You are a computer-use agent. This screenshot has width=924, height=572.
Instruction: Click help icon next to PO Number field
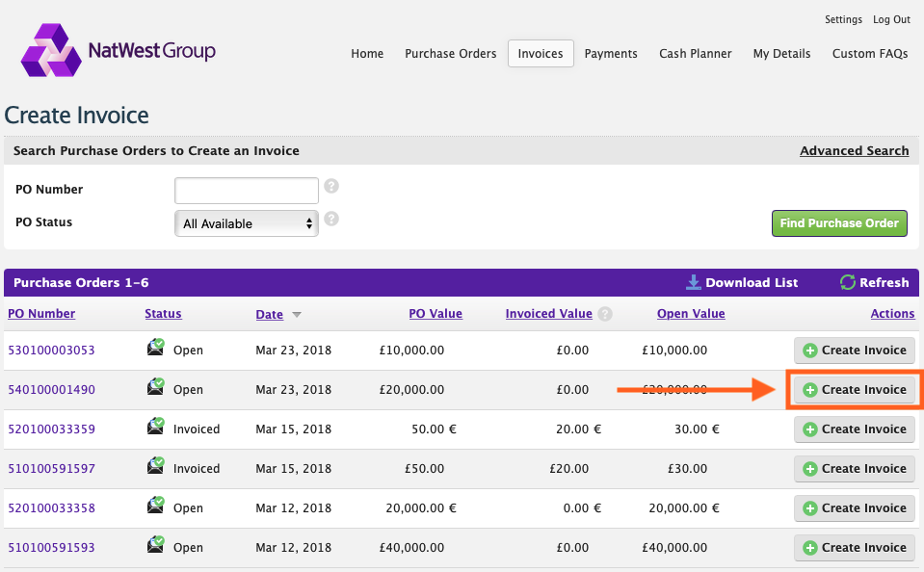(331, 186)
